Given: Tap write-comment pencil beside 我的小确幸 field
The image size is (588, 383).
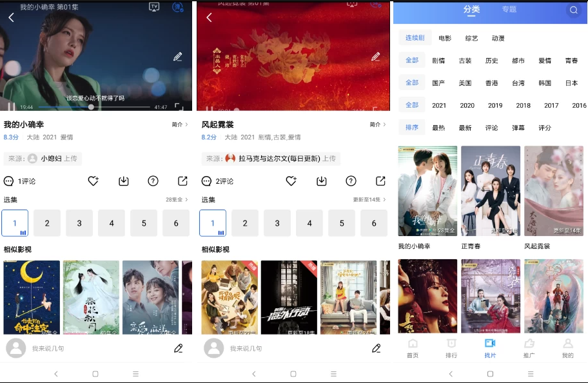Looking at the screenshot, I should point(179,348).
